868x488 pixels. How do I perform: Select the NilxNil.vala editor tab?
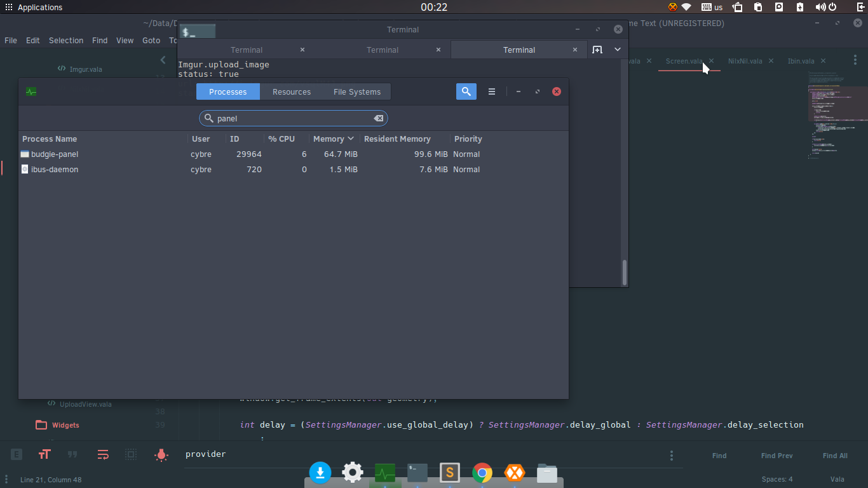pos(745,61)
